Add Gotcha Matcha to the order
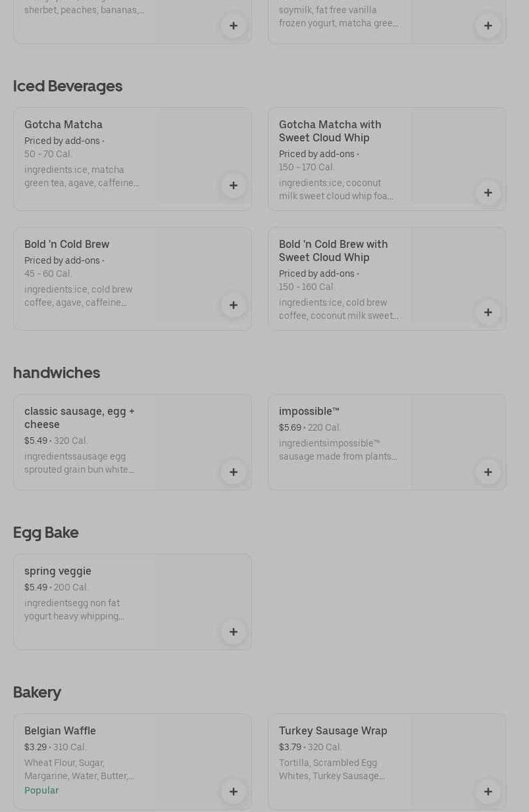The width and height of the screenshot is (529, 812). coord(234,185)
